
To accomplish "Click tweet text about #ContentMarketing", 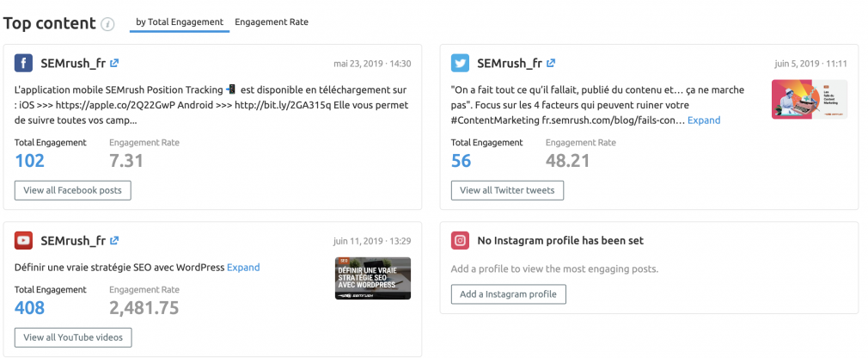I will pyautogui.click(x=598, y=105).
